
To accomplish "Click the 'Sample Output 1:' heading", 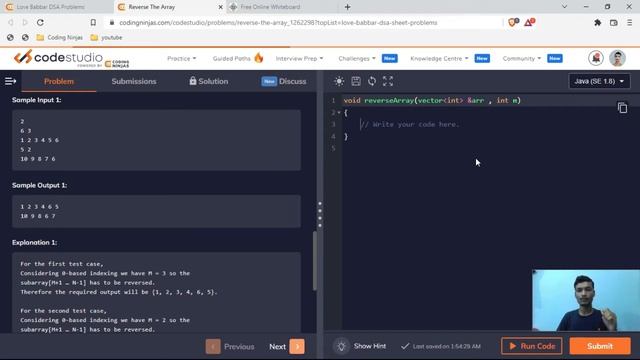I will point(40,185).
